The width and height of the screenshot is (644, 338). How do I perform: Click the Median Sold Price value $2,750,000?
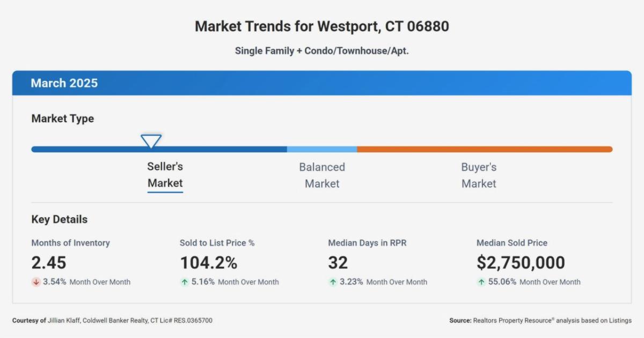point(521,263)
